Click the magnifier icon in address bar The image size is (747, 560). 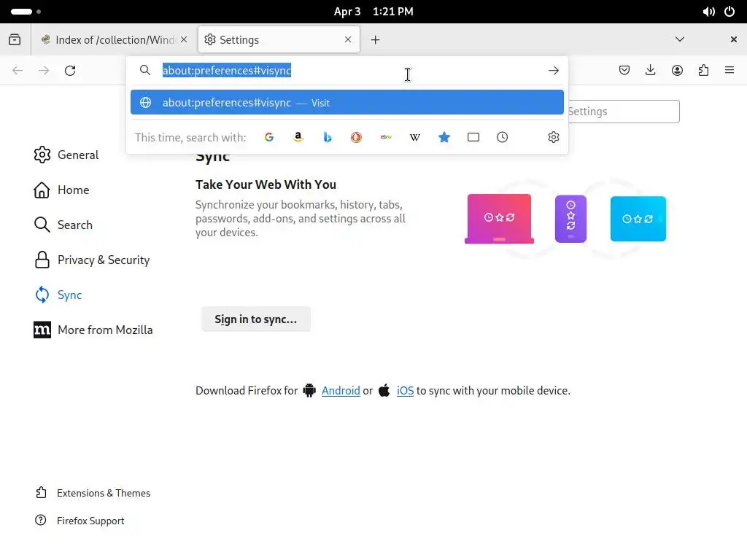(145, 71)
